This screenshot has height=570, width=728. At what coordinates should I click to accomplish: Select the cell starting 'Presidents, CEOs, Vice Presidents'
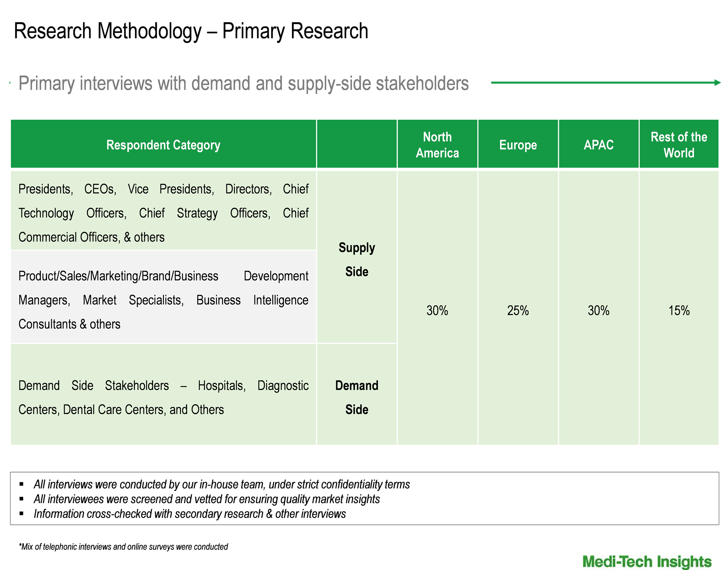163,211
